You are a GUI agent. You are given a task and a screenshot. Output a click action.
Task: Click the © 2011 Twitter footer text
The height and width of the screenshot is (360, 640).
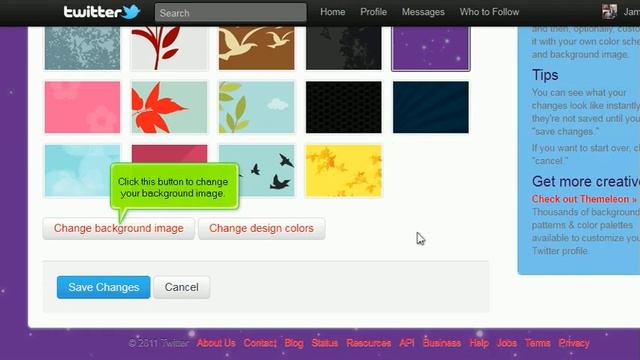click(158, 343)
